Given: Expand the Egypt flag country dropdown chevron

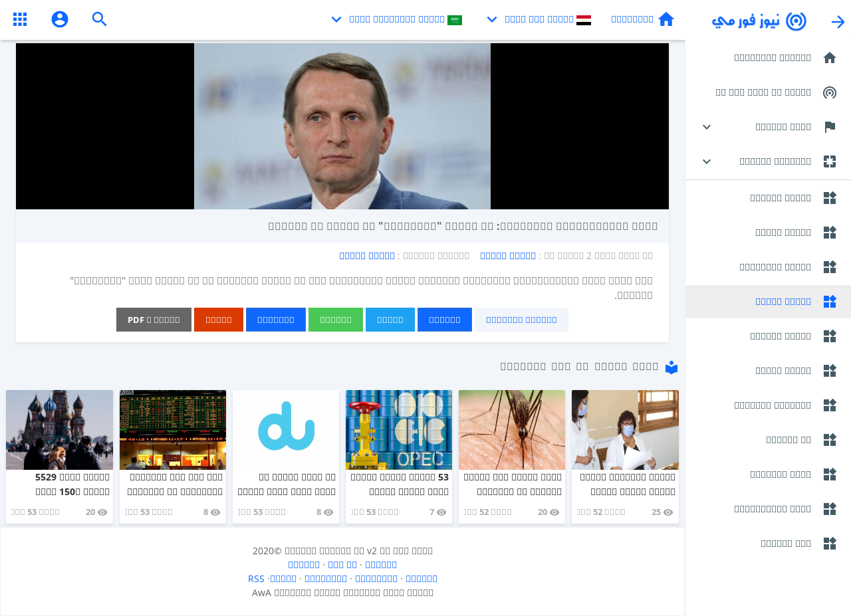Looking at the screenshot, I should (x=492, y=19).
